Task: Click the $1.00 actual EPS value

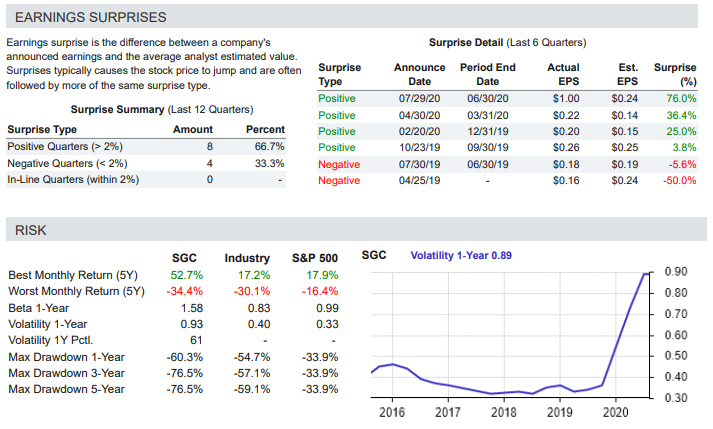Action: [566, 99]
